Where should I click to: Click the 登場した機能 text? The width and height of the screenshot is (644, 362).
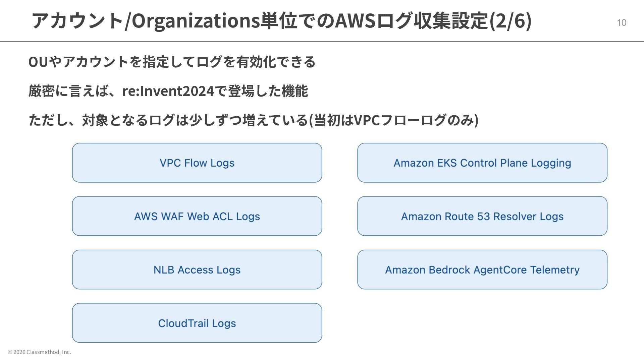[268, 91]
